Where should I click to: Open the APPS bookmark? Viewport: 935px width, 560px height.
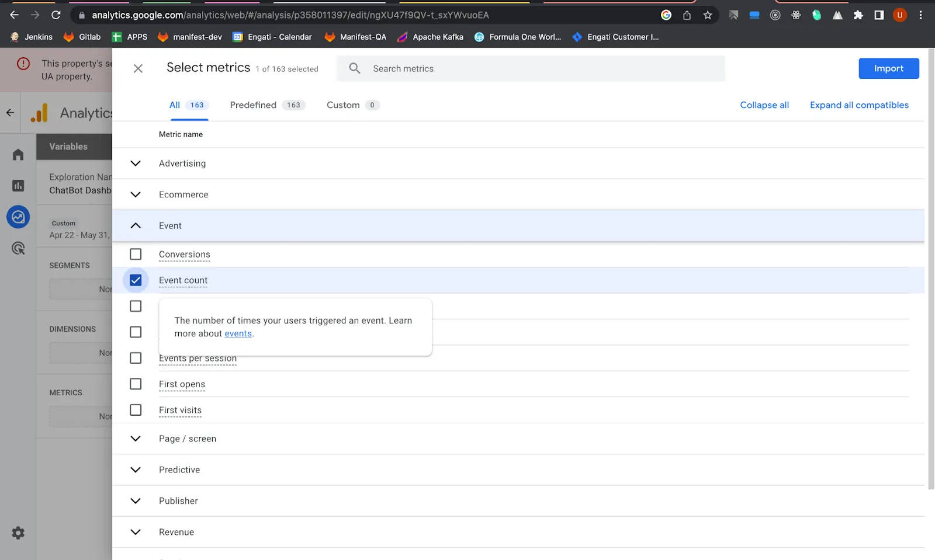(130, 37)
